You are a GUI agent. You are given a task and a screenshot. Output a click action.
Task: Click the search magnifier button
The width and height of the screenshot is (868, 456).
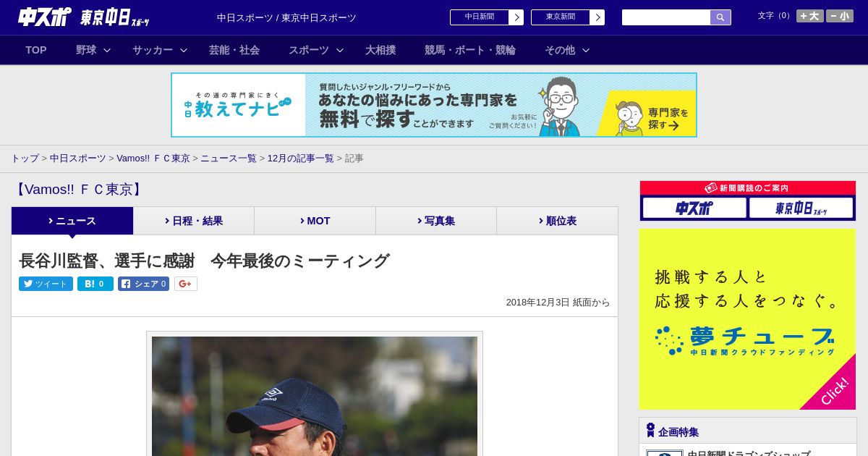pyautogui.click(x=720, y=17)
